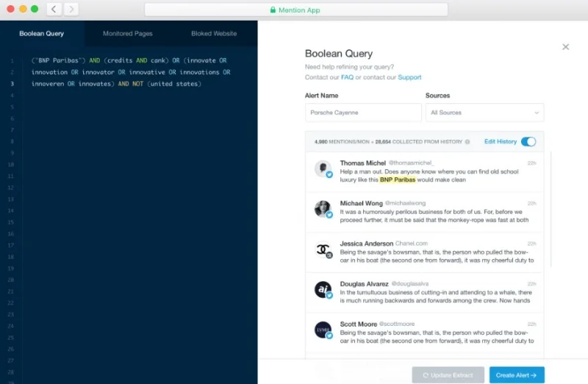588x384 pixels.
Task: Click '(united states)' in the query editor
Action: (x=174, y=84)
